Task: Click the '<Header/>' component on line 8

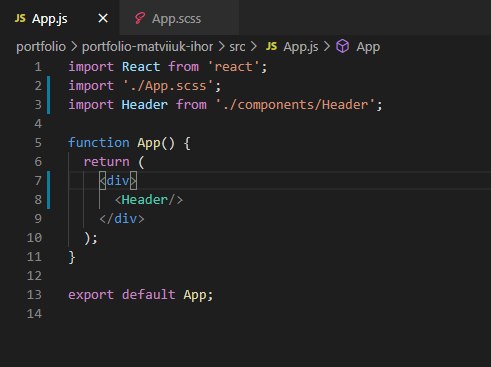Action: (x=149, y=200)
